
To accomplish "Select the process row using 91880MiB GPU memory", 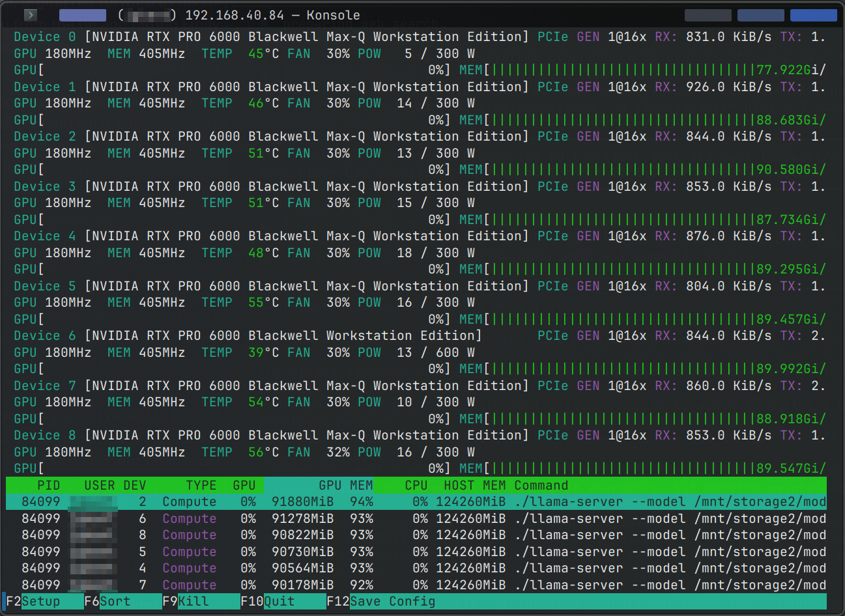I will [x=416, y=502].
